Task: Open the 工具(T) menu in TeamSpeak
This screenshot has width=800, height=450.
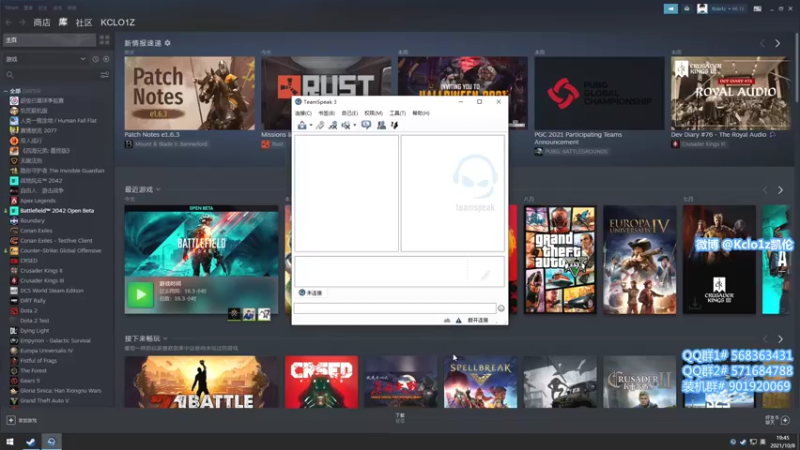Action: (397, 113)
